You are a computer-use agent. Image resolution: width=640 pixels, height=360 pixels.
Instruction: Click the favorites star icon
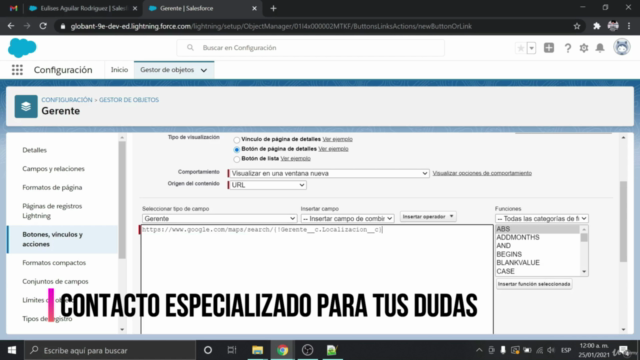521,48
